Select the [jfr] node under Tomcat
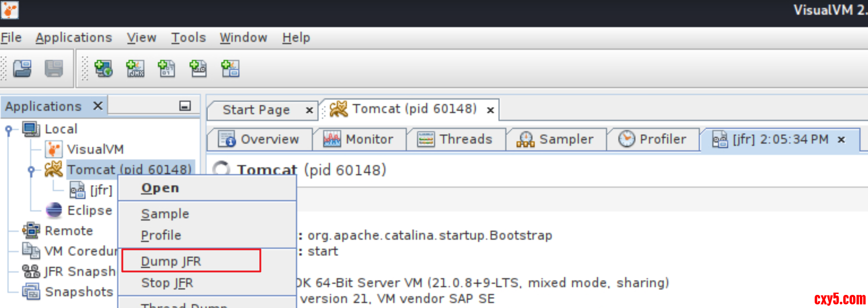 point(100,190)
